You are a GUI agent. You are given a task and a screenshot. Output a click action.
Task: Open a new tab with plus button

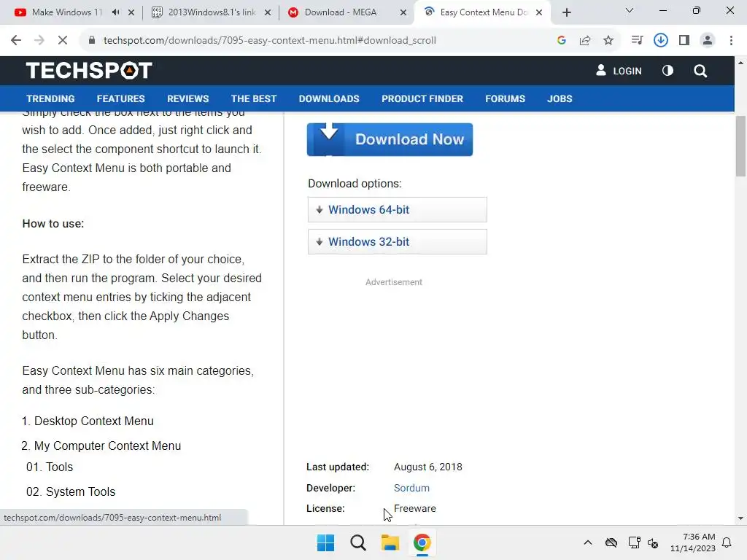(x=566, y=12)
